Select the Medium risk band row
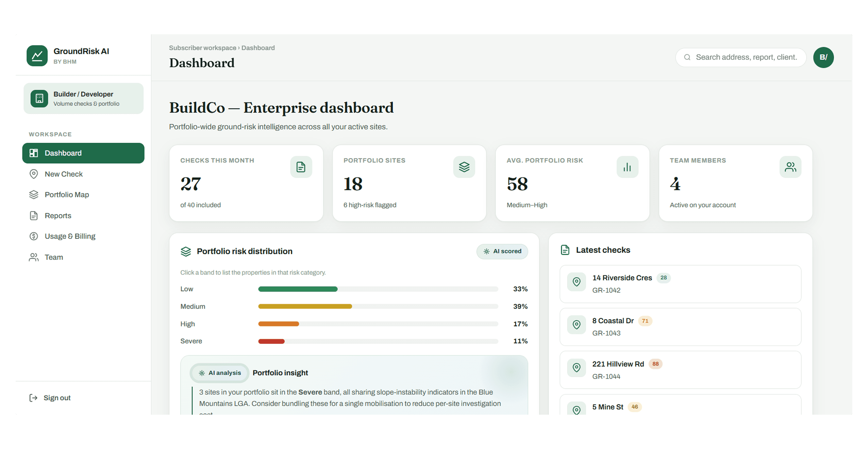This screenshot has width=868, height=449. [354, 307]
